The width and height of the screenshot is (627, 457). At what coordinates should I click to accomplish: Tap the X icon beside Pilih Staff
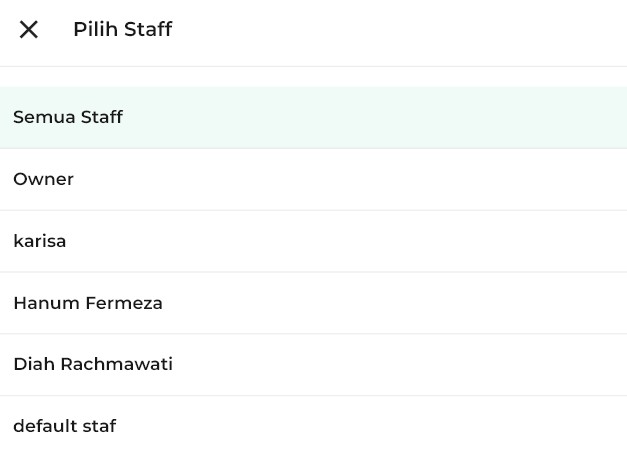point(29,30)
